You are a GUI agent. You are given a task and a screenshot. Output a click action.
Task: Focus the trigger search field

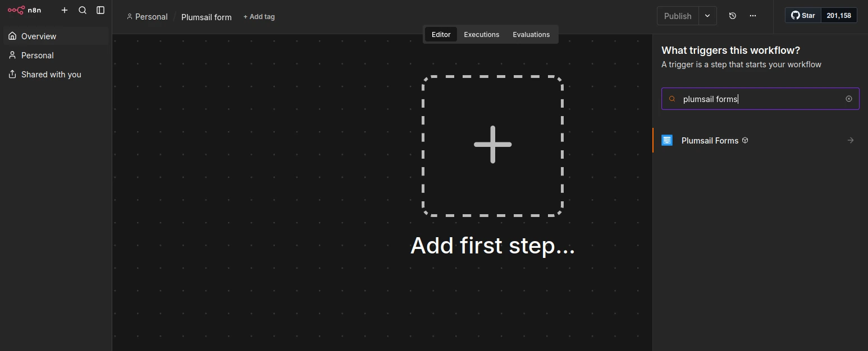click(760, 99)
